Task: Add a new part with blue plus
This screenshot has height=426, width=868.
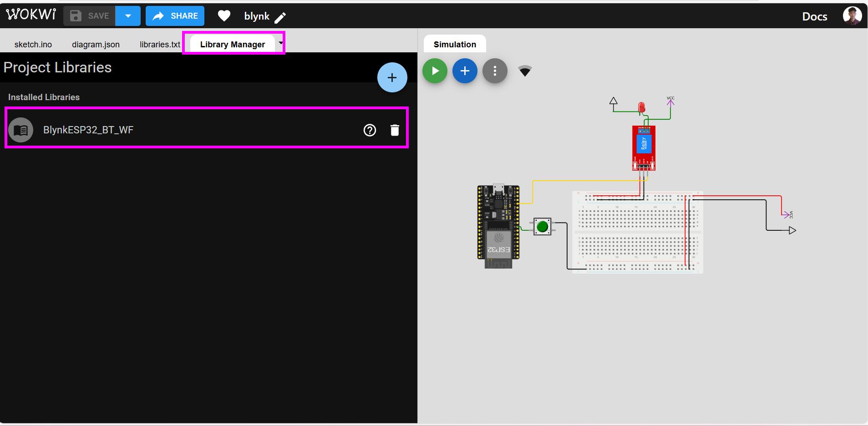Action: coord(465,71)
